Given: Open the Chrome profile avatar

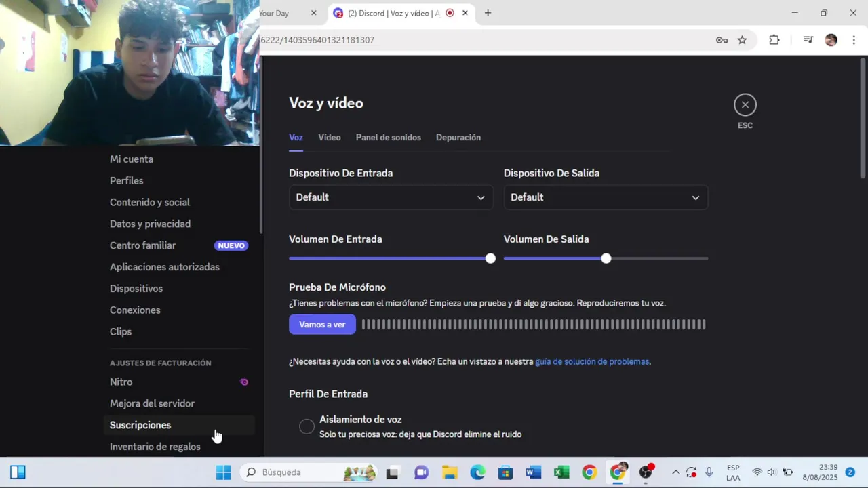Looking at the screenshot, I should tap(831, 40).
